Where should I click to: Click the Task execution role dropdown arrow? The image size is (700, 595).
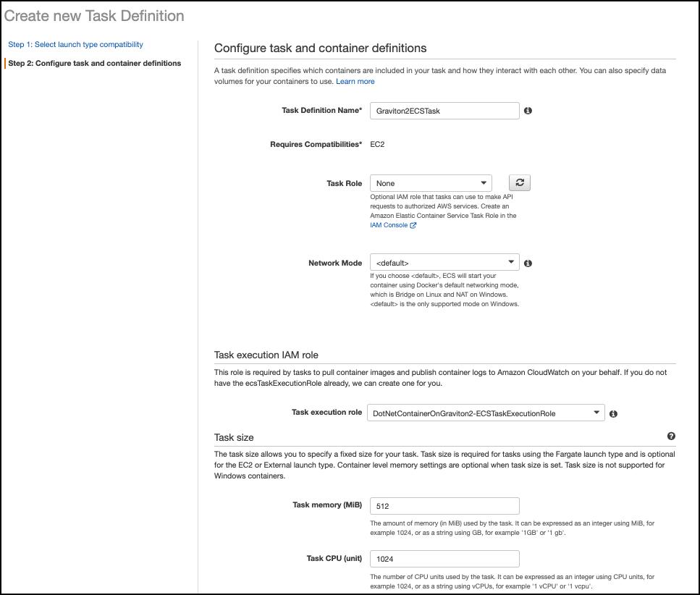click(x=596, y=413)
